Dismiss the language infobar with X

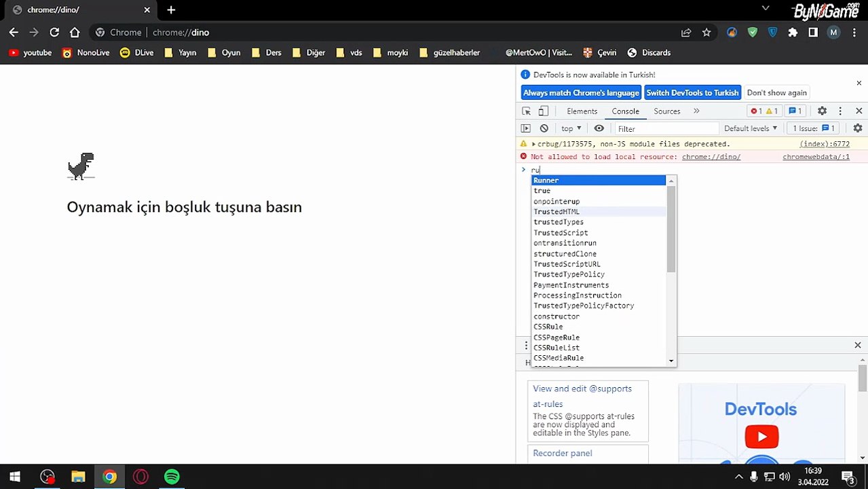[858, 83]
